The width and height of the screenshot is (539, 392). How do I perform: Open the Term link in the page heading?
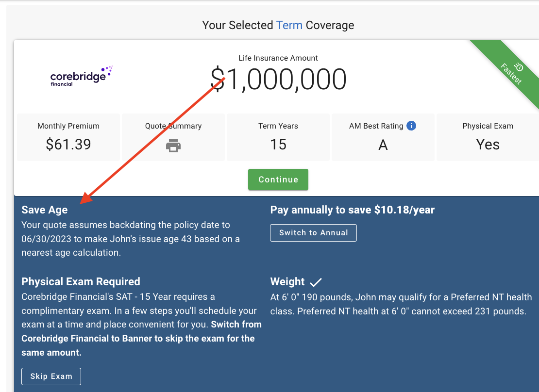tap(289, 25)
